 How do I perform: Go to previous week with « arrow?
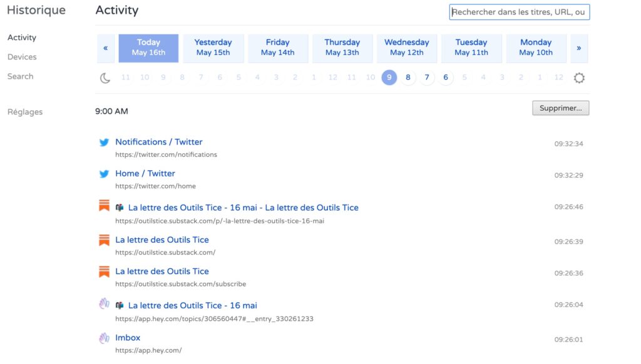click(105, 48)
